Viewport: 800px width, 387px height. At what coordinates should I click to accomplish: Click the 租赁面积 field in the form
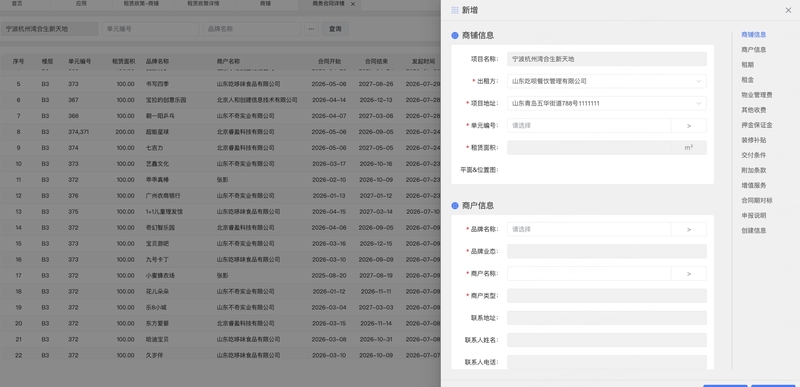pyautogui.click(x=589, y=148)
